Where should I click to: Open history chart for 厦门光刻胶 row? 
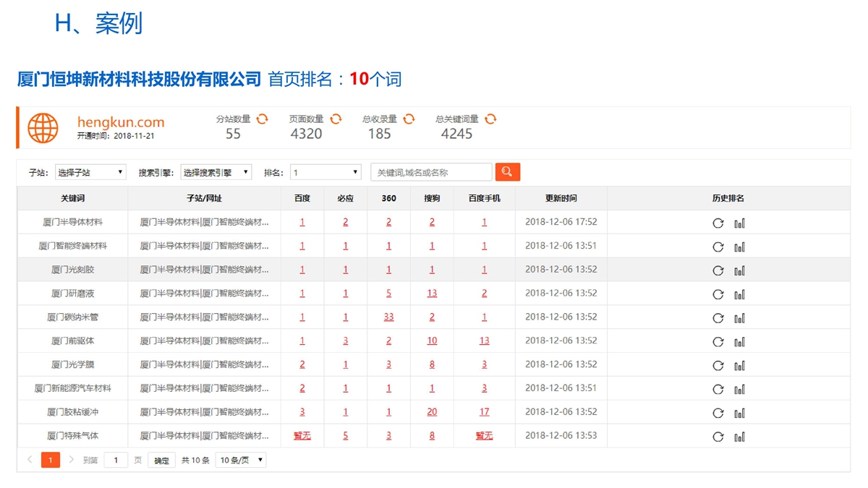click(739, 270)
